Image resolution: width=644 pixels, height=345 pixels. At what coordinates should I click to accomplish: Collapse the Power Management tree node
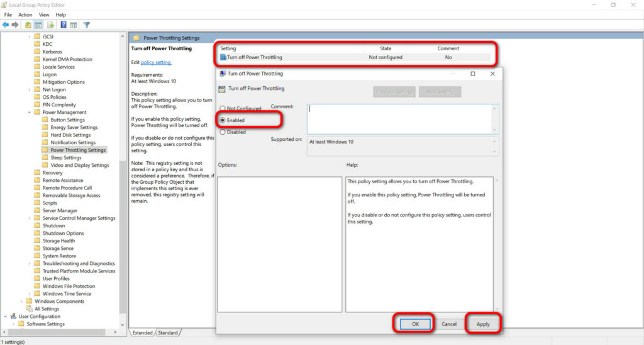tap(29, 112)
